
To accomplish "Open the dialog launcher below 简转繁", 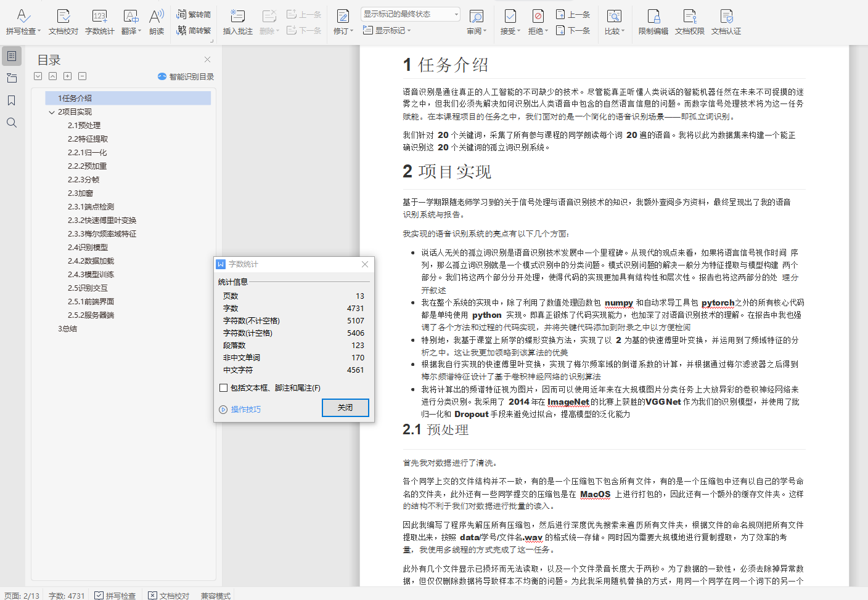I will pyautogui.click(x=211, y=41).
